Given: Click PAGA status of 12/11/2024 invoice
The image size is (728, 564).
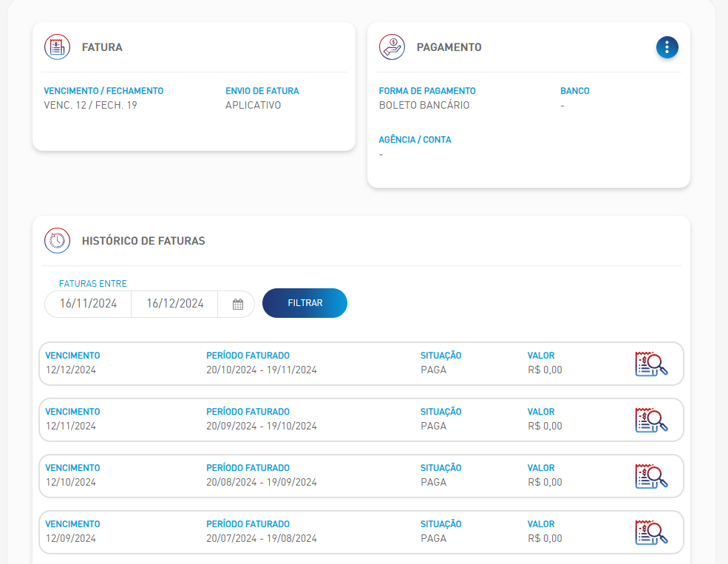Looking at the screenshot, I should pos(434,426).
